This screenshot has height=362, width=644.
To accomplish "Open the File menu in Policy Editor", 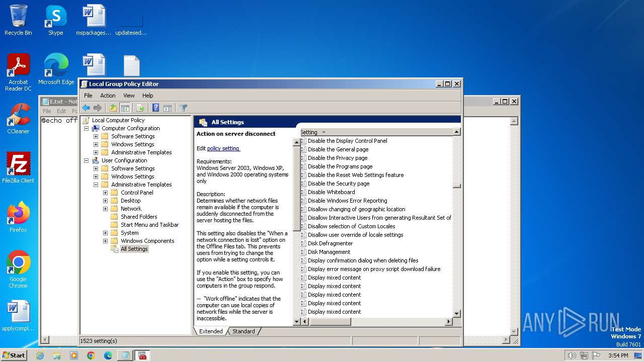I will (x=88, y=96).
